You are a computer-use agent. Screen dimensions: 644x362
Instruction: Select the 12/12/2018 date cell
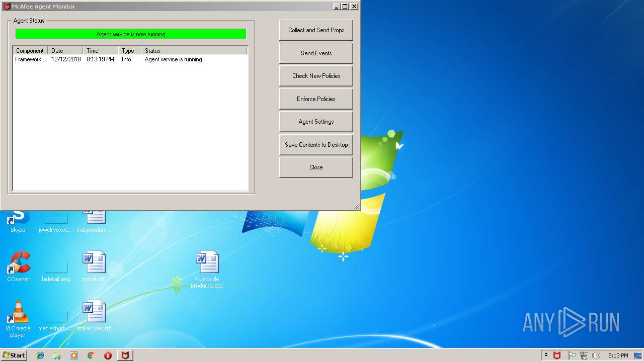[66, 59]
